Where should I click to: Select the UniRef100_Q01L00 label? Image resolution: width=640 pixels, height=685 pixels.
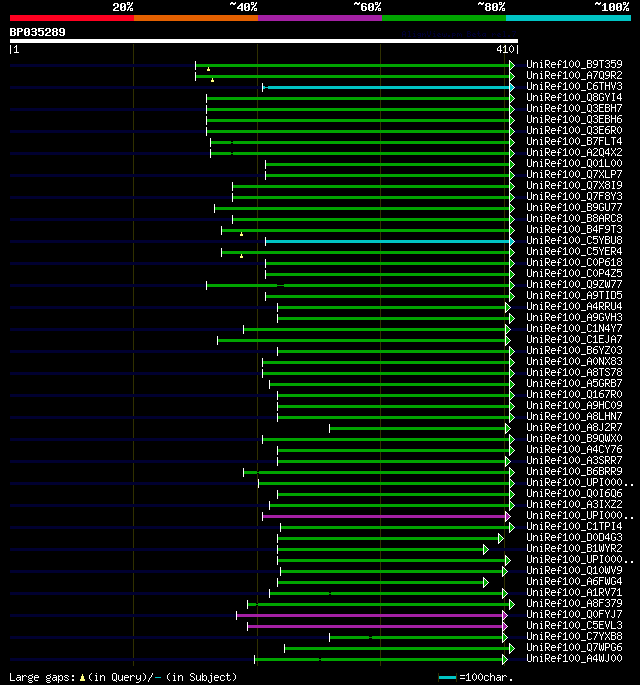(574, 163)
